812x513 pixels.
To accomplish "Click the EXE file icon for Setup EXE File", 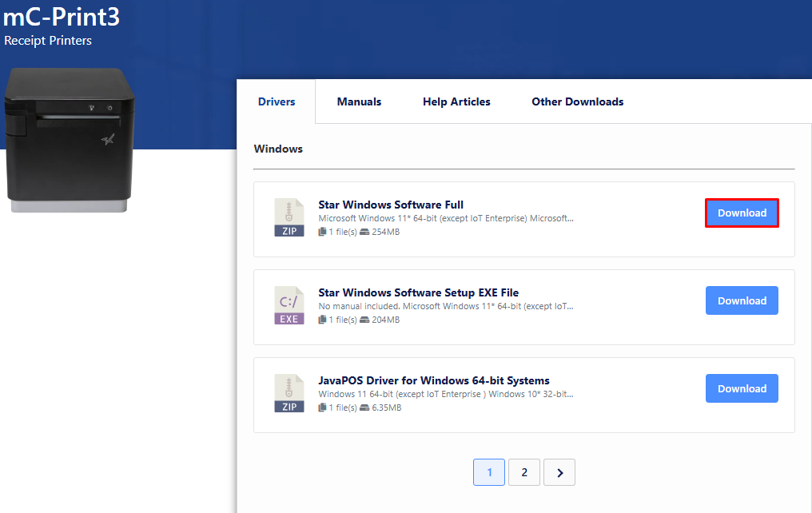I will coord(289,306).
